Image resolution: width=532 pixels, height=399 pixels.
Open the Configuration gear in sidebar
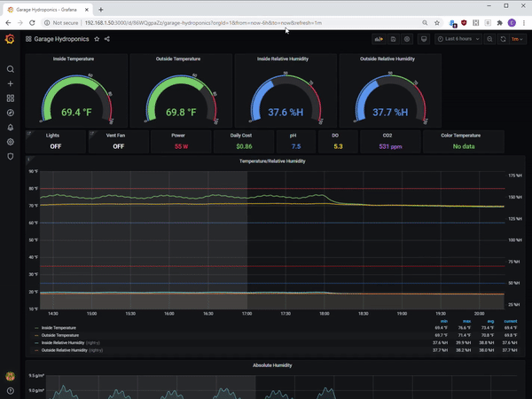[11, 142]
